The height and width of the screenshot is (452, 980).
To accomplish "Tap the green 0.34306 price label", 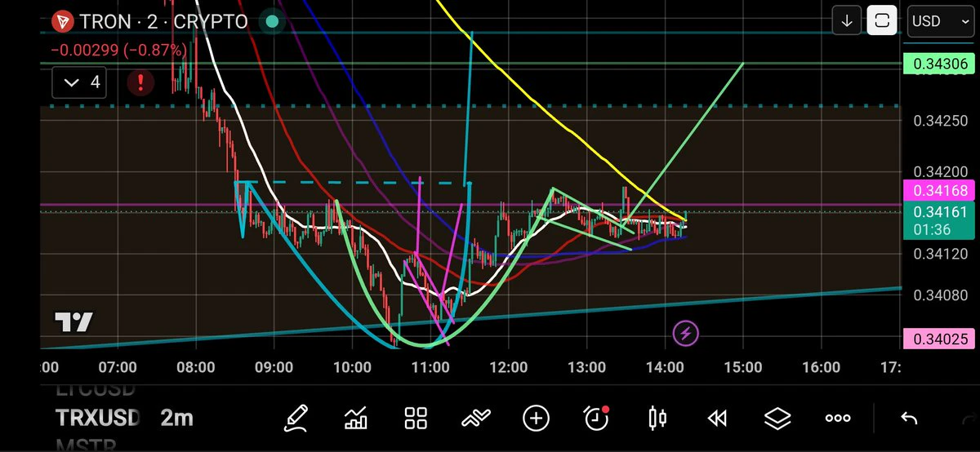I will pyautogui.click(x=939, y=64).
